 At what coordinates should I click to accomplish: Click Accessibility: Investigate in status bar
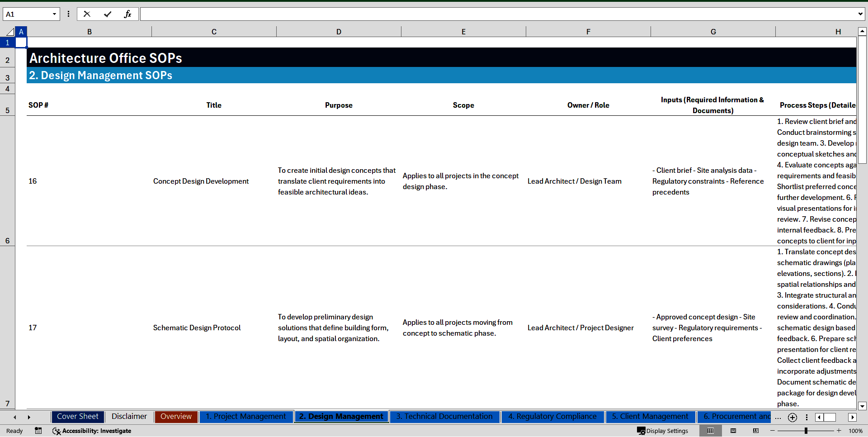(92, 431)
